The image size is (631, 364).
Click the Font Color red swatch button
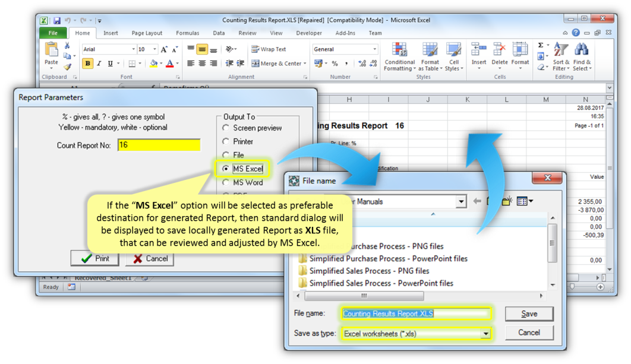[x=170, y=64]
